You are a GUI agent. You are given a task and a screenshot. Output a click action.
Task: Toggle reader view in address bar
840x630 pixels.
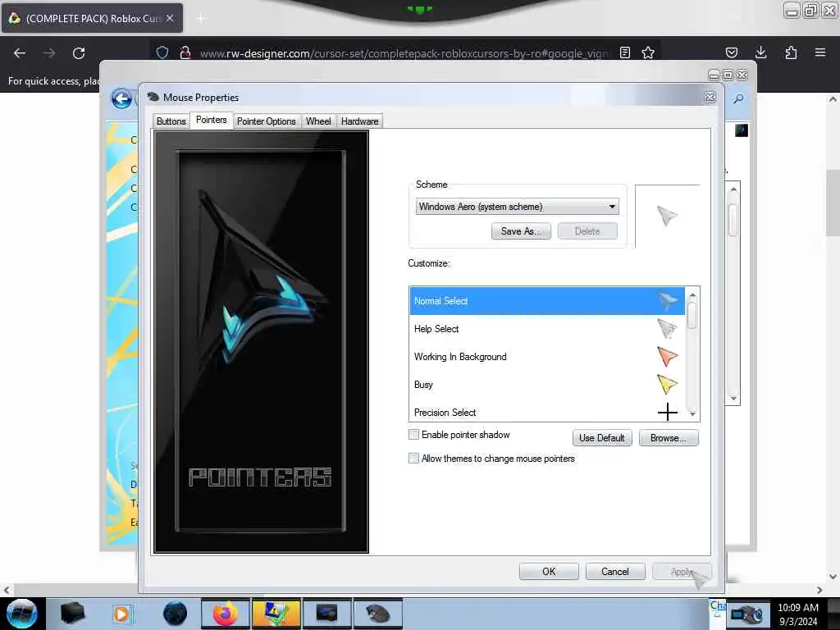point(624,52)
